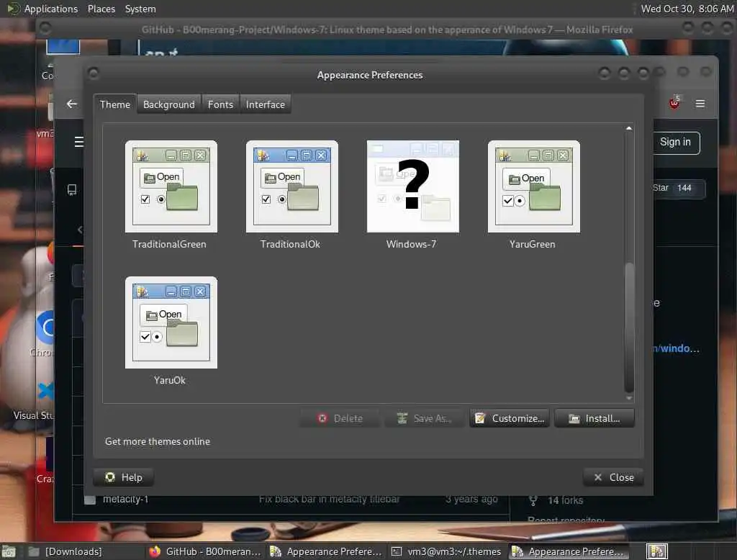Click the Firefox window menu button in titlebar
The width and height of the screenshot is (737, 560).
[x=45, y=29]
